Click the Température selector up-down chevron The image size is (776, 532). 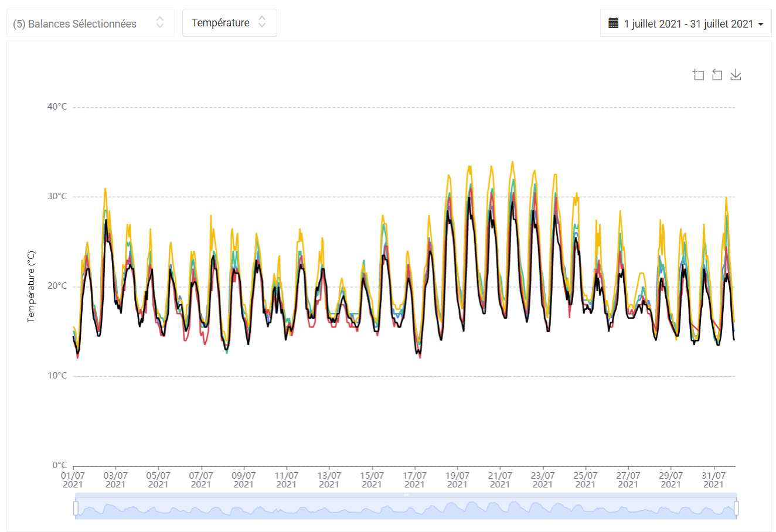coord(262,22)
